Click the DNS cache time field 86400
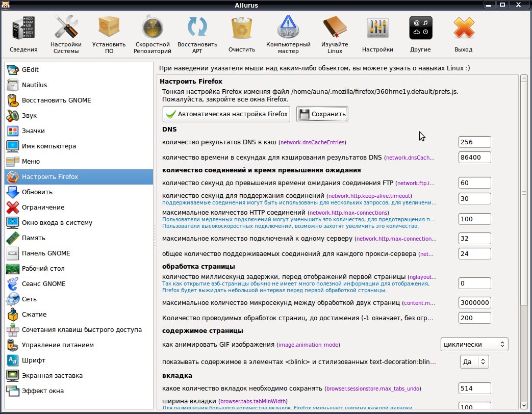 pos(474,158)
